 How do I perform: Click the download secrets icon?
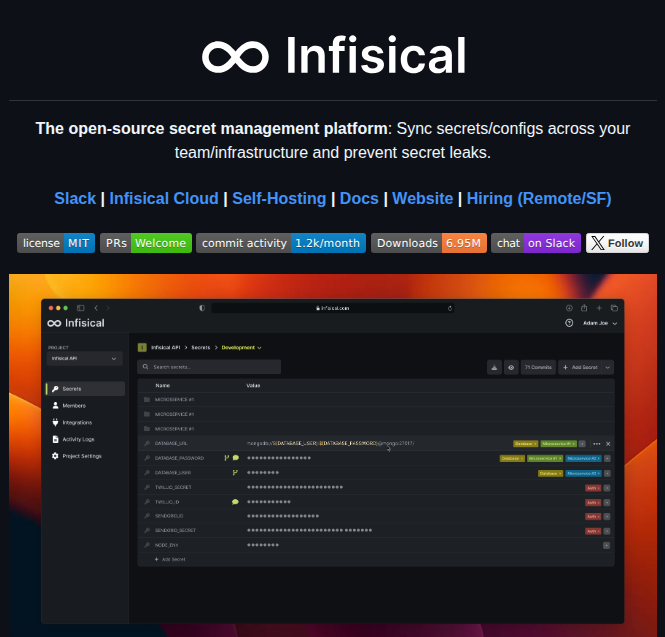tap(494, 367)
